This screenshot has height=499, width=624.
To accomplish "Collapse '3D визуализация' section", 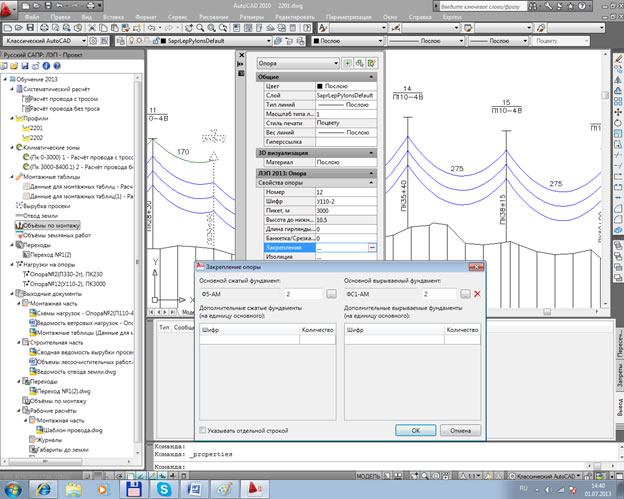I will (x=371, y=153).
